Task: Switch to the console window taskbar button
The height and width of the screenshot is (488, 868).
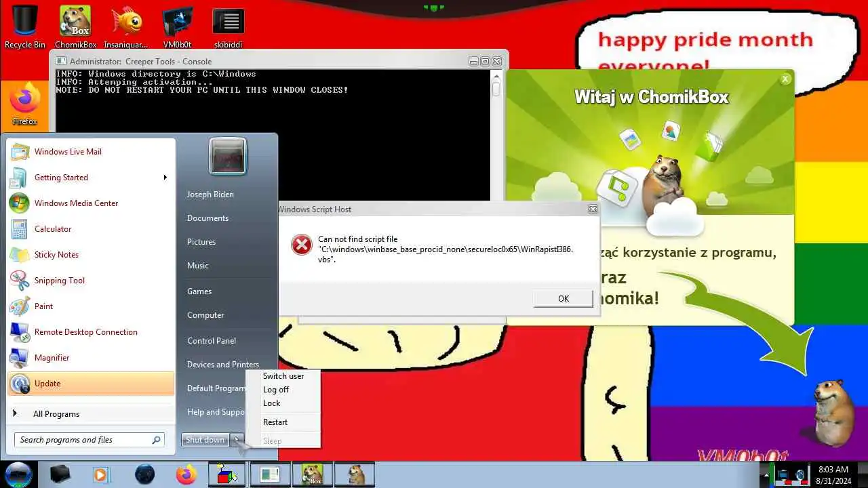Action: pyautogui.click(x=270, y=474)
